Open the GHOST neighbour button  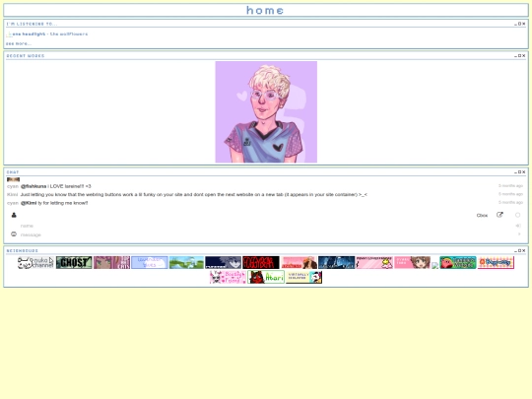point(74,263)
